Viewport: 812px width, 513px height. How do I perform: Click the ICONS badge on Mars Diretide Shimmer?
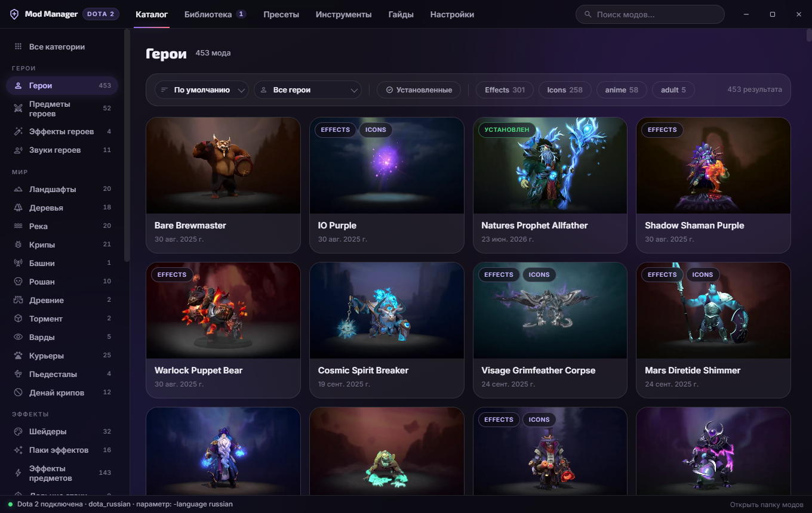[x=703, y=275]
